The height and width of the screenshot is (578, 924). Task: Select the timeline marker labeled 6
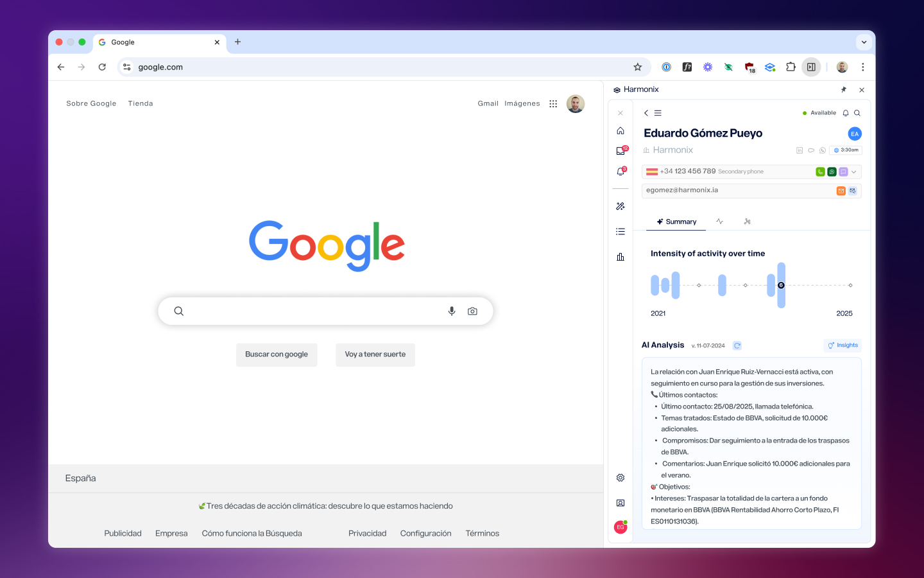click(781, 285)
